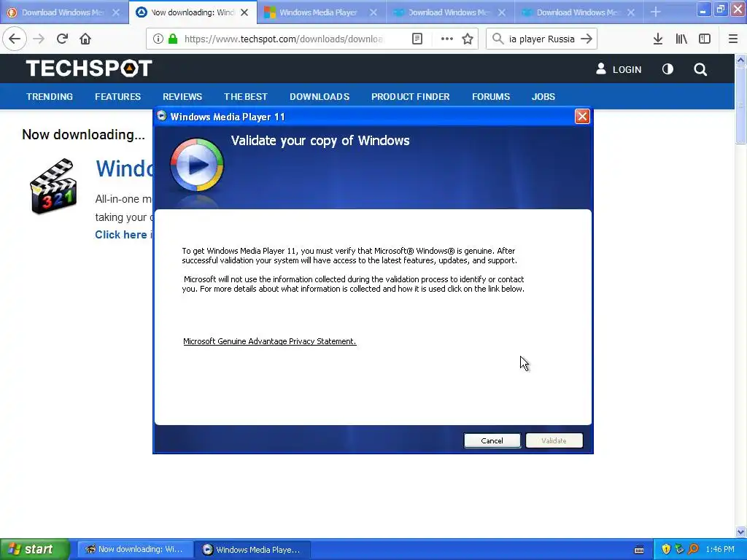The height and width of the screenshot is (560, 747).
Task: Open Microsoft Genuine Advantage Privacy Statement link
Action: click(x=270, y=341)
